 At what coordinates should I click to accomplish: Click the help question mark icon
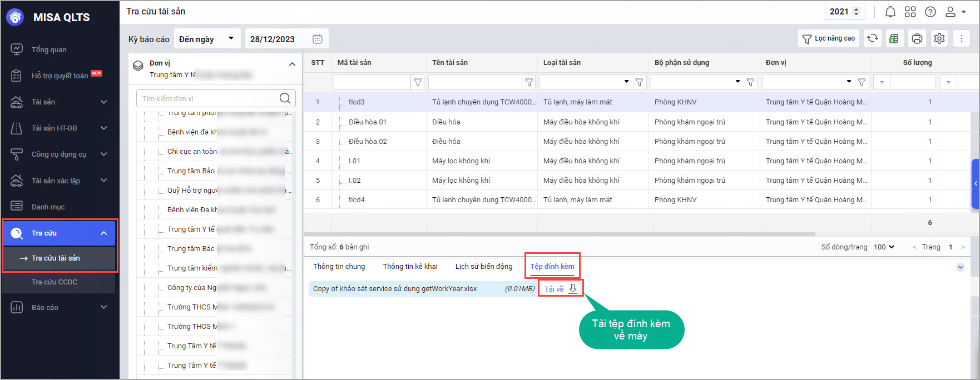930,12
